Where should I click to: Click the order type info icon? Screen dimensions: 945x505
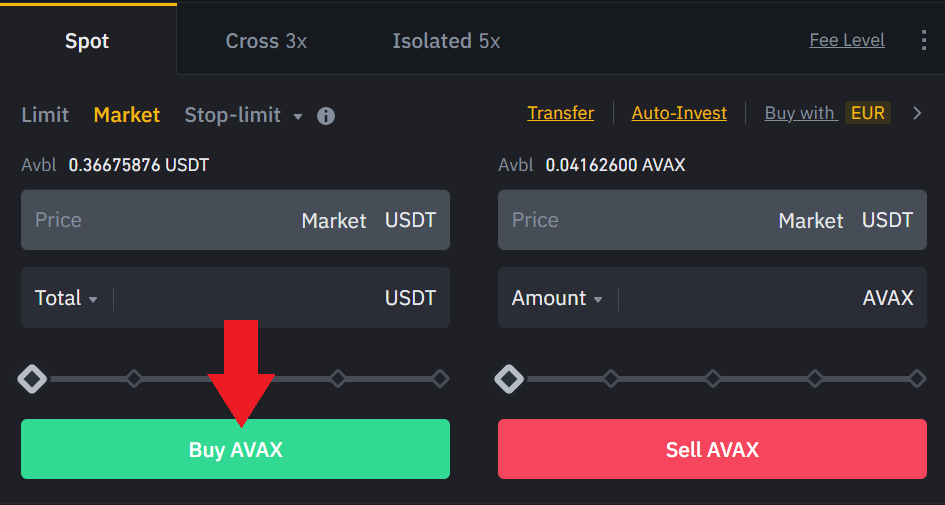pyautogui.click(x=326, y=116)
